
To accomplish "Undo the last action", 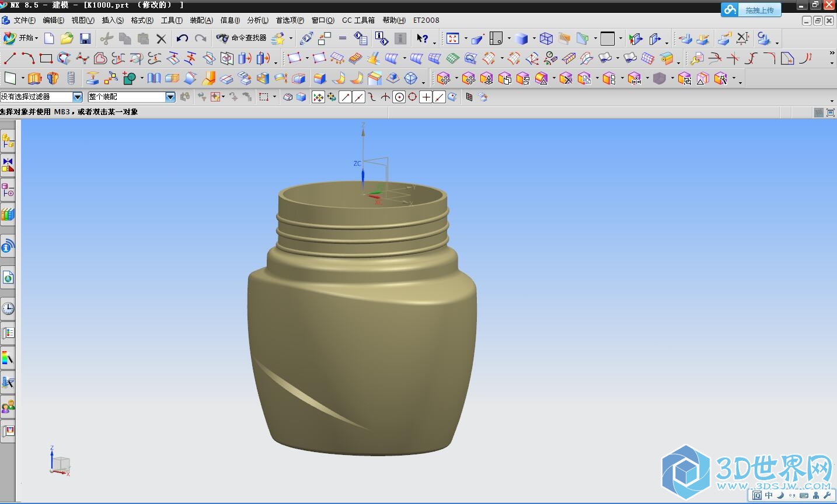I will coord(182,38).
